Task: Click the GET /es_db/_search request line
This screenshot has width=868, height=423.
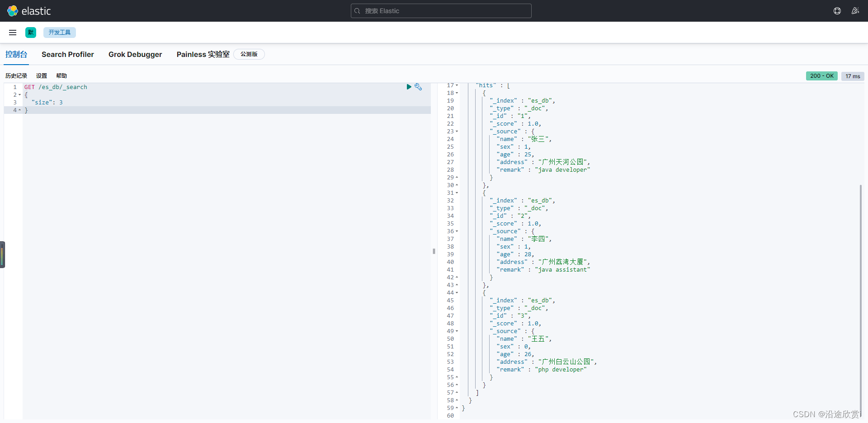Action: (56, 87)
